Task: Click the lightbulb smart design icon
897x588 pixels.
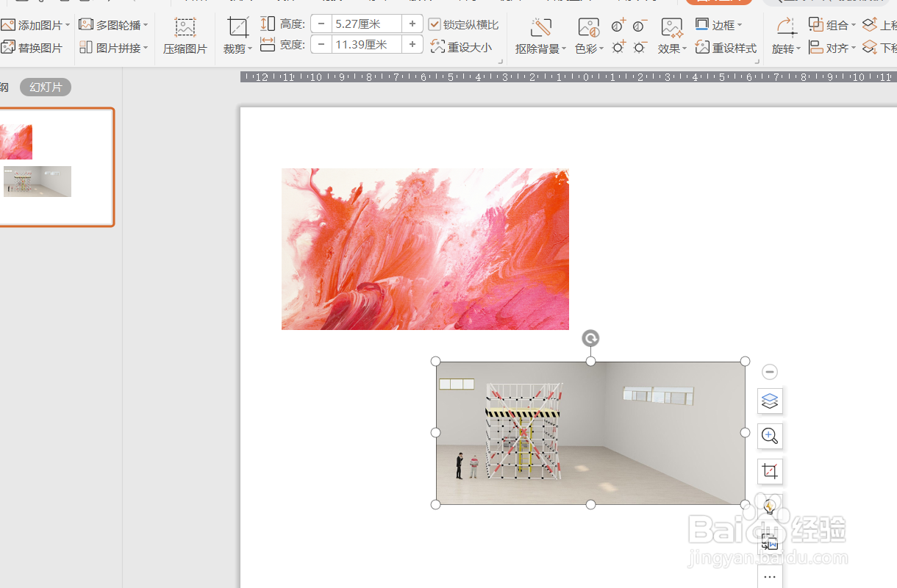Action: (770, 506)
